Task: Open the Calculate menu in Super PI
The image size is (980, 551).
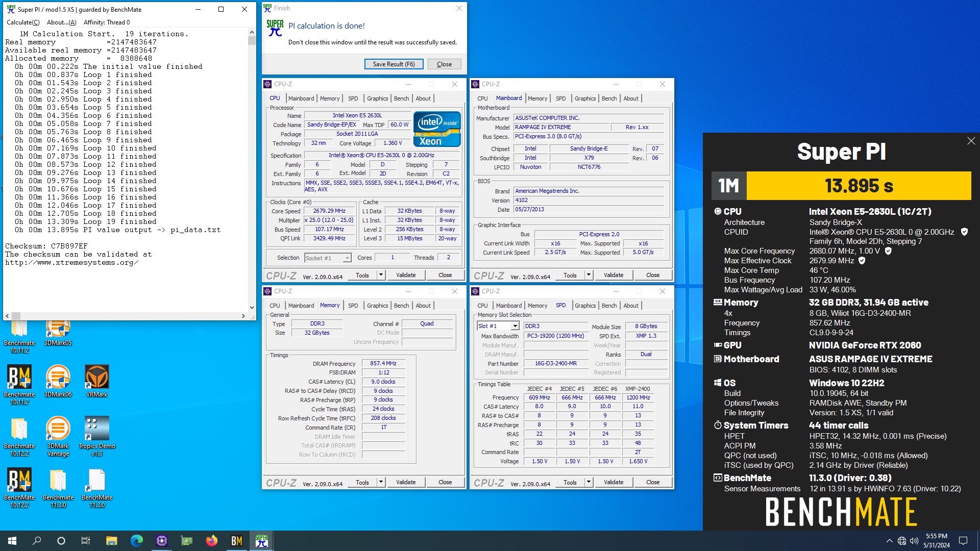Action: pyautogui.click(x=22, y=22)
